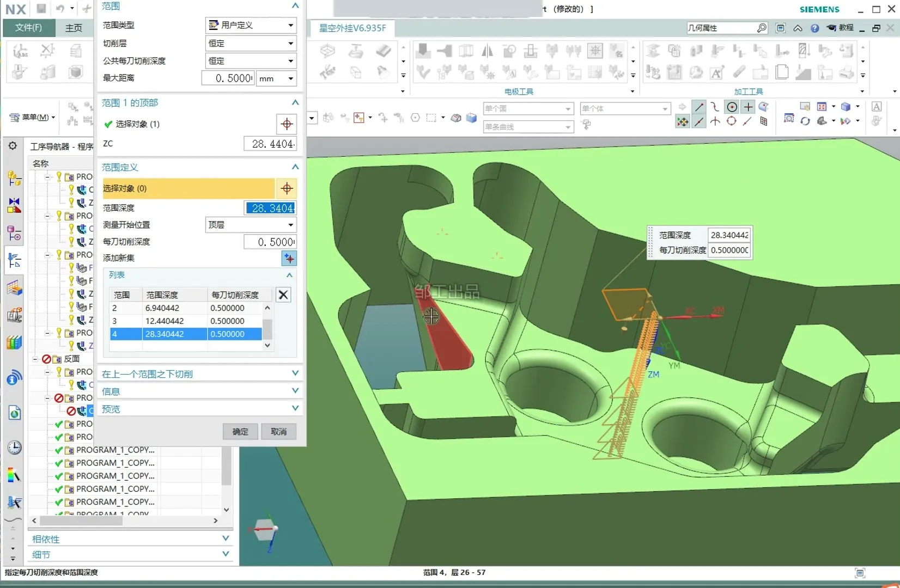Toggle the snap-to-endpoint line option
Screen dimensions: 900x588
click(699, 107)
